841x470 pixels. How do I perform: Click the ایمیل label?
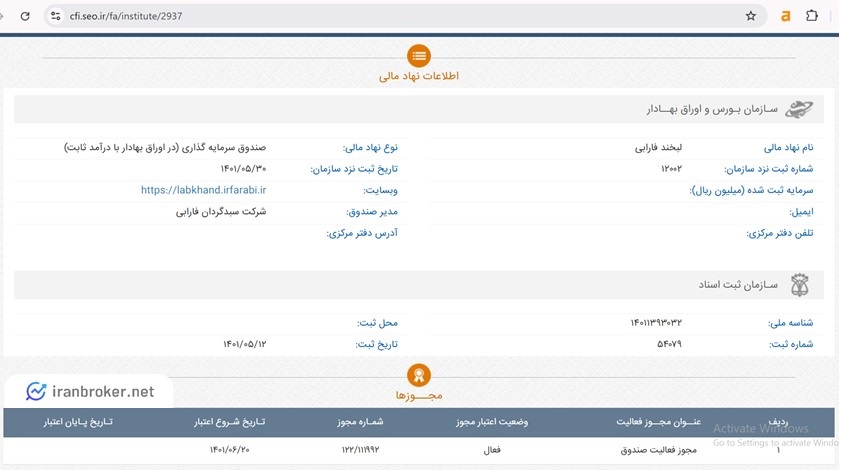[801, 212]
